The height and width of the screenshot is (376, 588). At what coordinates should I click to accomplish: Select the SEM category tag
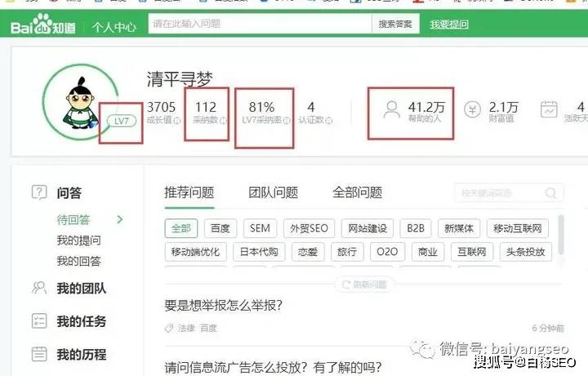point(260,228)
